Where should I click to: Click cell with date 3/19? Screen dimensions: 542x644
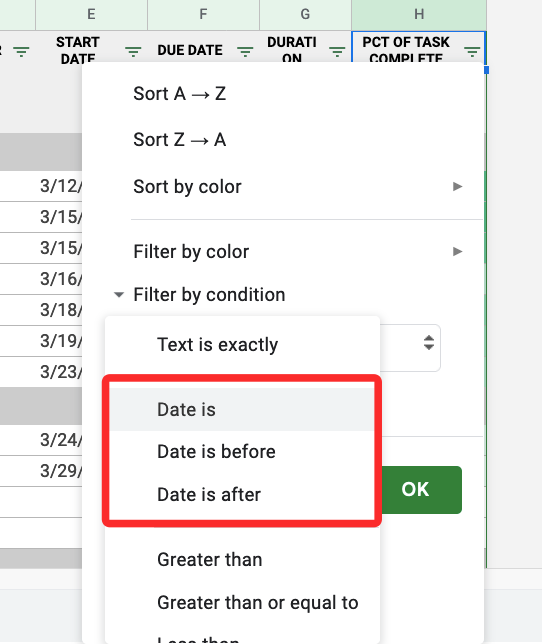click(x=59, y=341)
